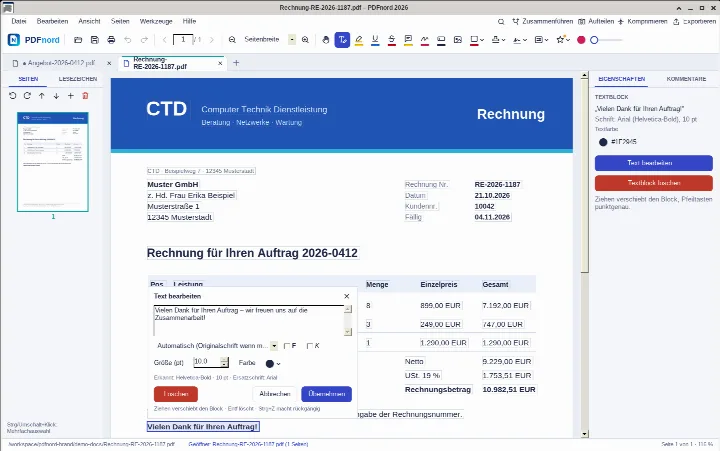Open the Hilfe menu
Viewport: 720px width, 451px height.
click(x=189, y=22)
